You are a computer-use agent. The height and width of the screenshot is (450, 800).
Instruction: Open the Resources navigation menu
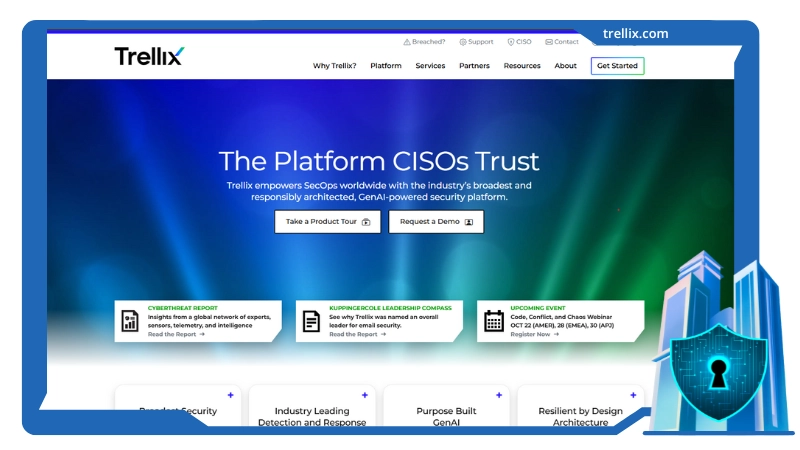click(x=522, y=66)
